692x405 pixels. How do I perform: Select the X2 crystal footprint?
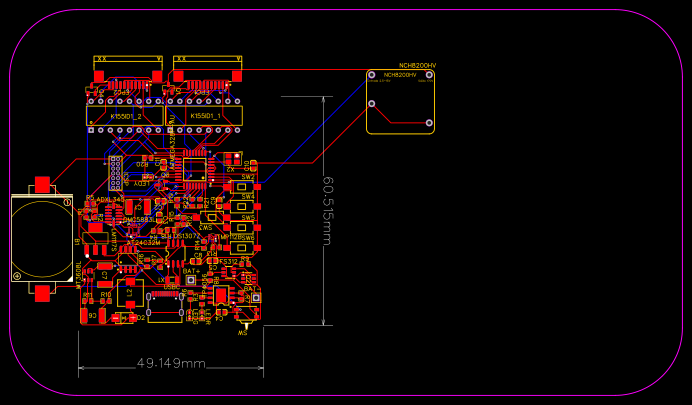coord(233,159)
